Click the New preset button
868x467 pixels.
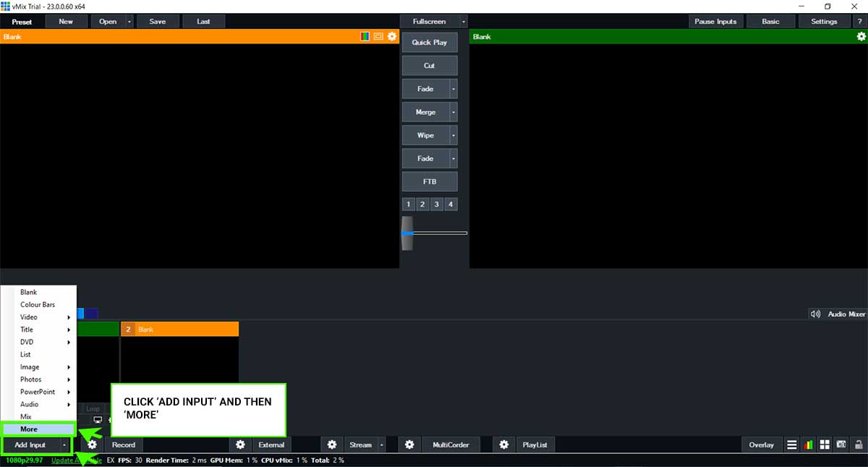66,22
